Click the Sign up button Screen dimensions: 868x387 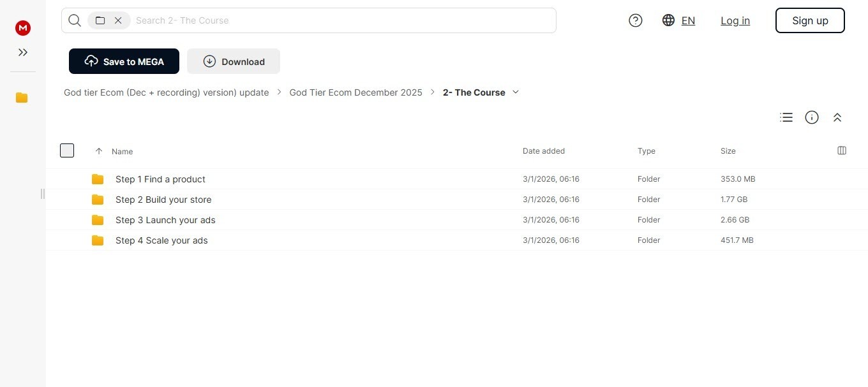[x=810, y=20]
